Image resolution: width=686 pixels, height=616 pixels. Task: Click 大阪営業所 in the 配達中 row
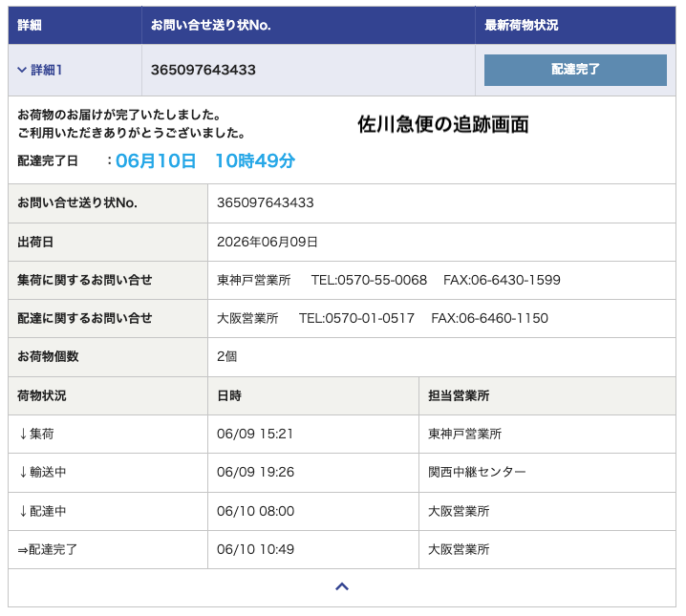point(459,511)
